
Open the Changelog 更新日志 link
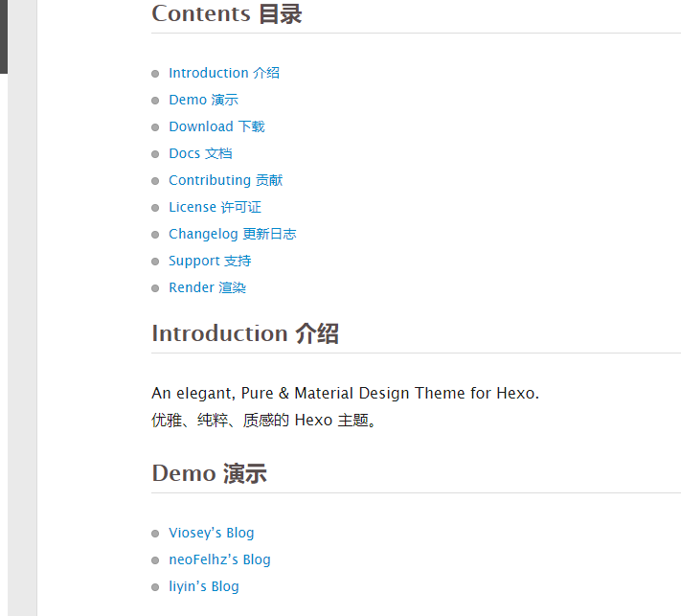[233, 234]
